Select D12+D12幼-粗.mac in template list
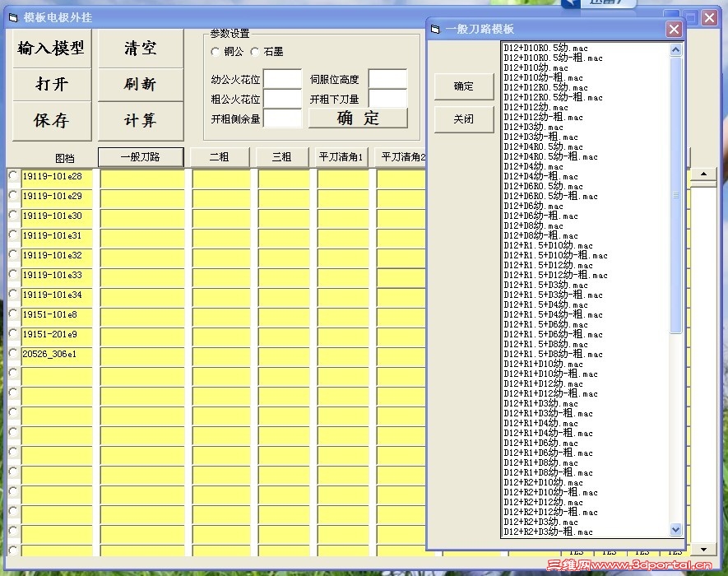Screen dimensions: 728x576 click(543, 117)
